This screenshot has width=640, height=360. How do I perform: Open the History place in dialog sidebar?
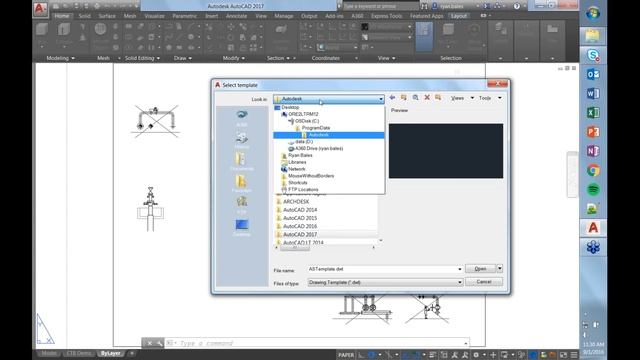(242, 140)
